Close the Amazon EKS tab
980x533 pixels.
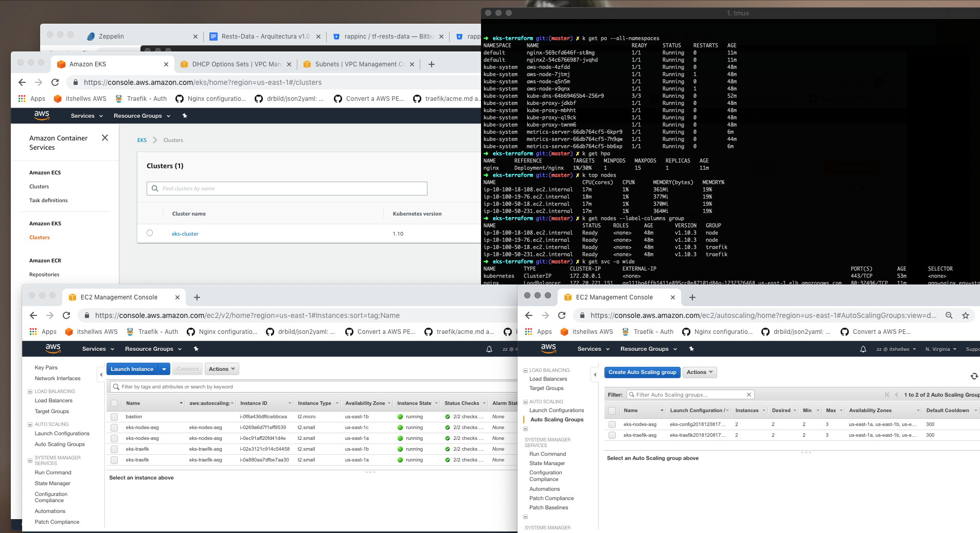166,64
